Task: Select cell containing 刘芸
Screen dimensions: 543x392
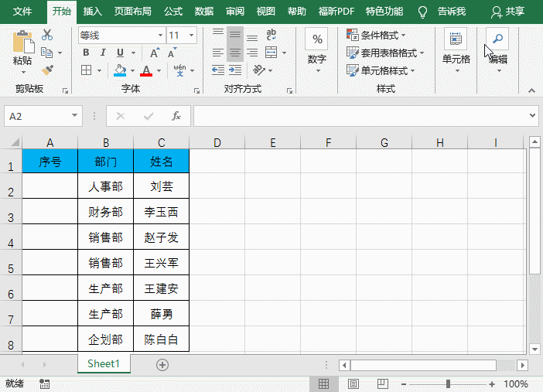Action: point(161,186)
